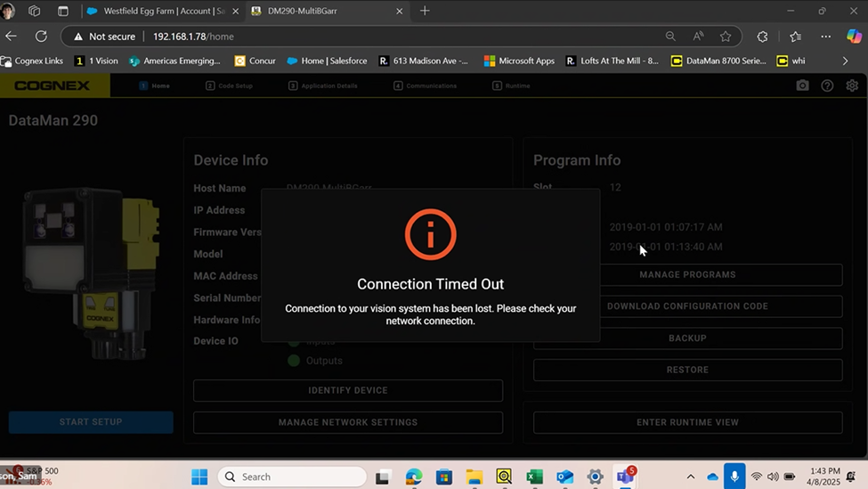
Task: Toggle the microphone icon in system tray
Action: pyautogui.click(x=734, y=477)
